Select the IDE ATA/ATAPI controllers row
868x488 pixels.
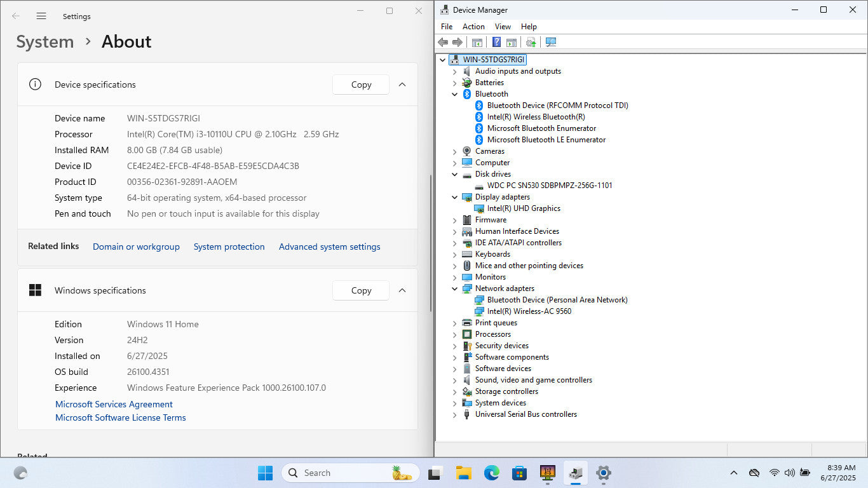pos(518,243)
